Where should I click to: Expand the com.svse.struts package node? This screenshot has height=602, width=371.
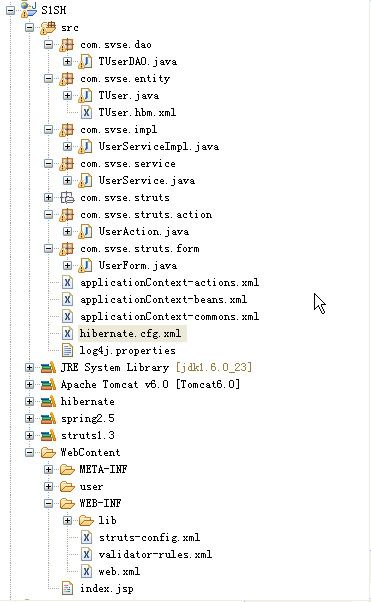point(48,197)
